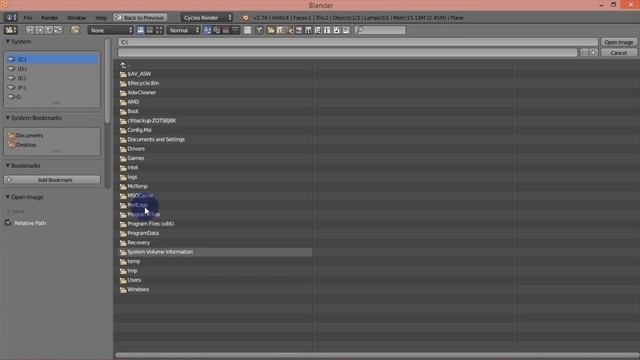640x360 pixels.
Task: Click the filter search field
Action: [x=380, y=30]
